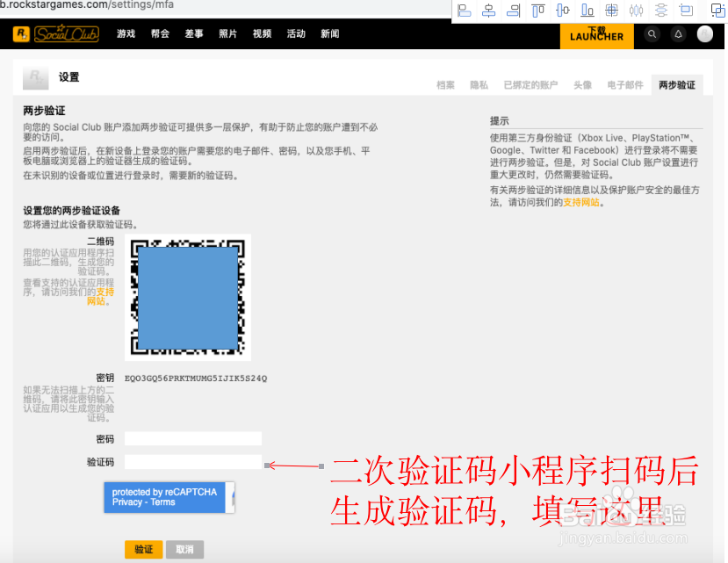
Task: Open the 视频 menu item
Action: (263, 34)
